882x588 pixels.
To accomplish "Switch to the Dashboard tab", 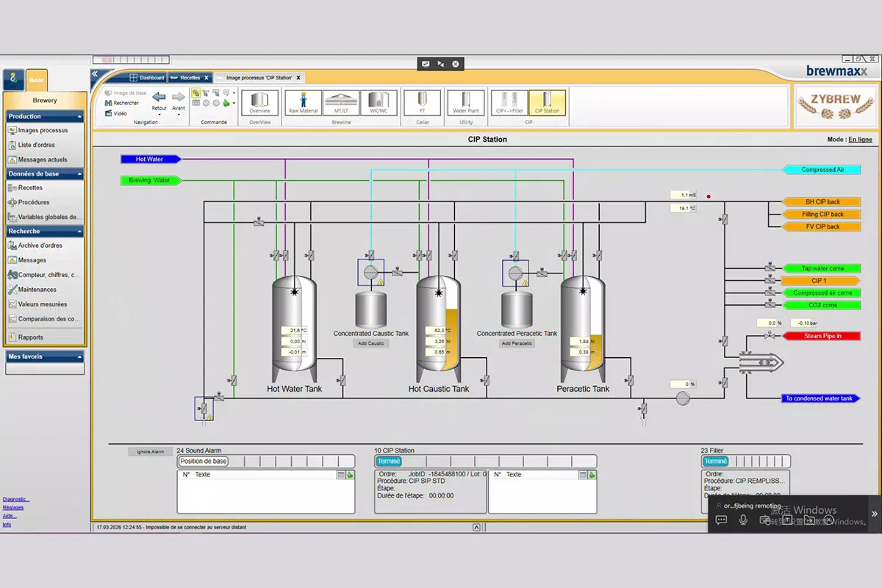I will tap(147, 77).
